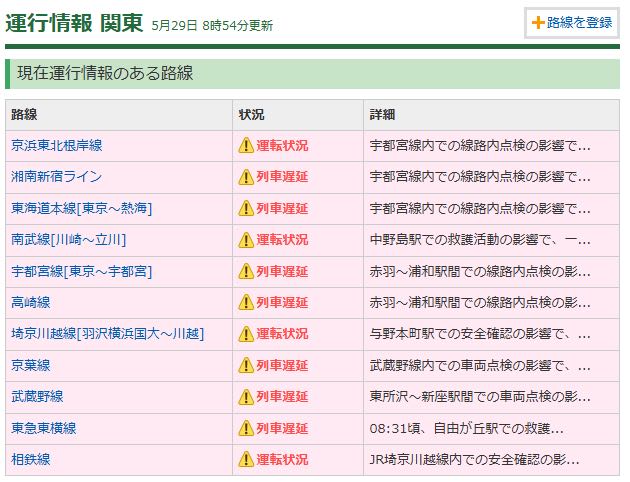Click 東所沢～新座駅間 detail text
The height and width of the screenshot is (482, 630).
tap(480, 397)
